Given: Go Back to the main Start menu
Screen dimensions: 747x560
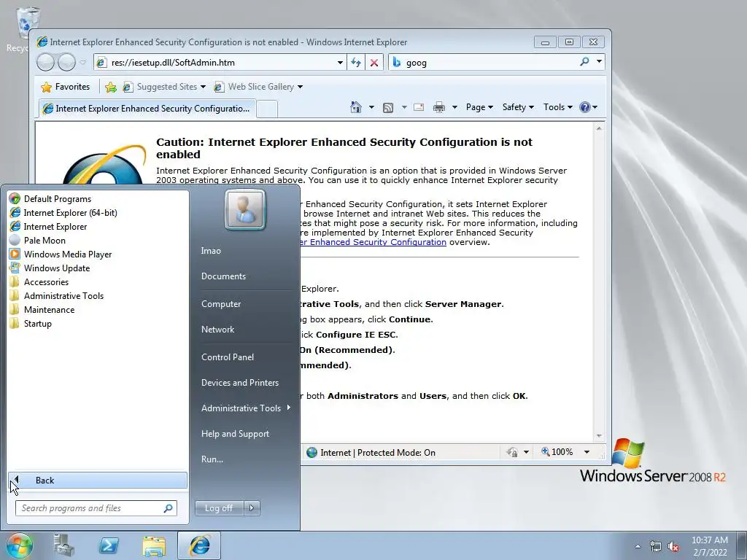Looking at the screenshot, I should click(x=98, y=481).
